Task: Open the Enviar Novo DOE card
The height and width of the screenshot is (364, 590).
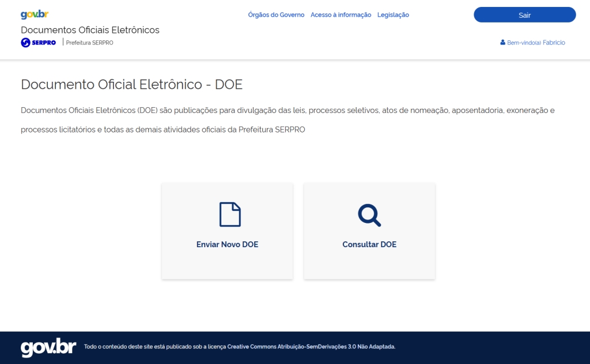Action: [x=227, y=230]
